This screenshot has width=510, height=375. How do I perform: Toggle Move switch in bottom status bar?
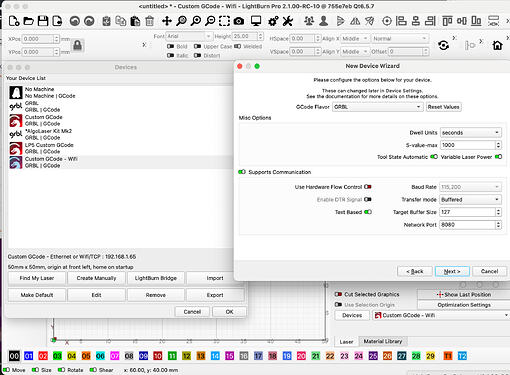tap(6, 370)
